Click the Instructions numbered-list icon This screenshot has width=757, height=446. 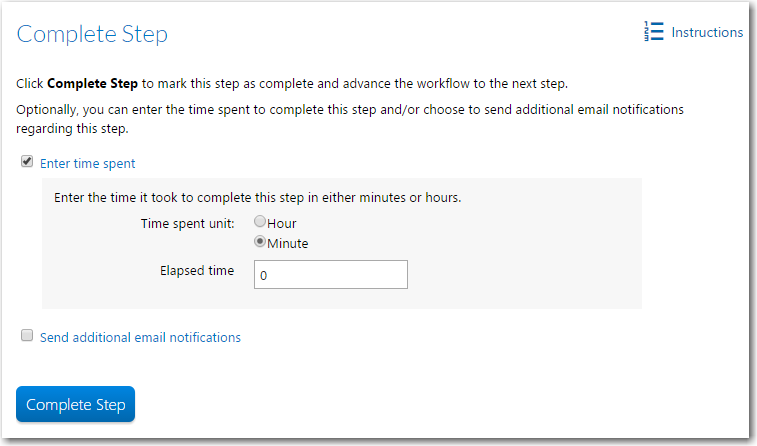(654, 32)
